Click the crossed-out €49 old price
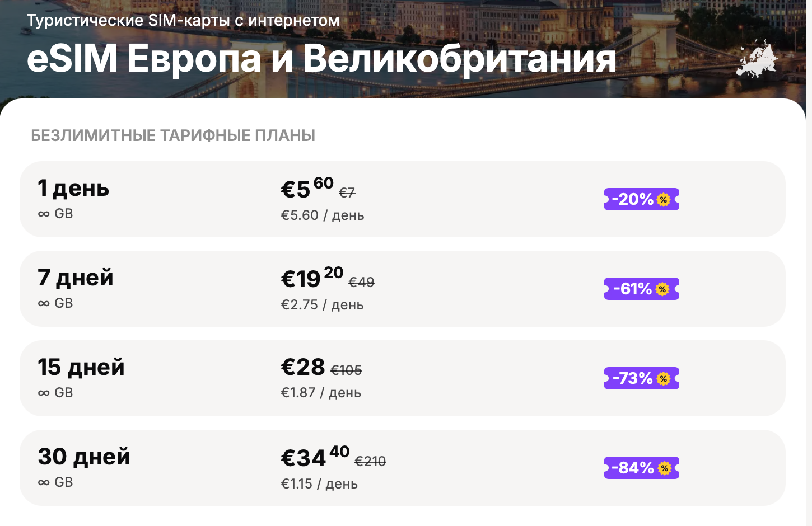This screenshot has width=812, height=526. coord(362,282)
